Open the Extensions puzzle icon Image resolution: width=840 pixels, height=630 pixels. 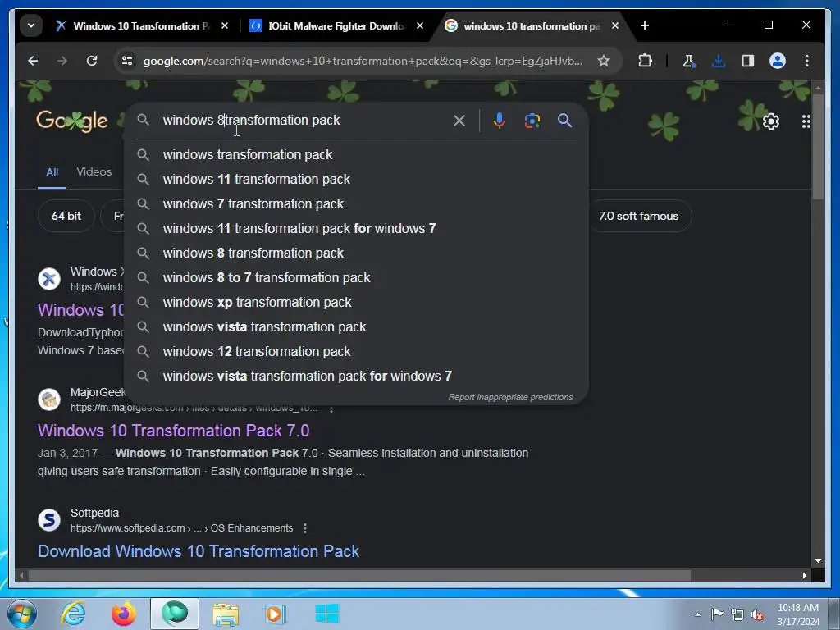(645, 61)
